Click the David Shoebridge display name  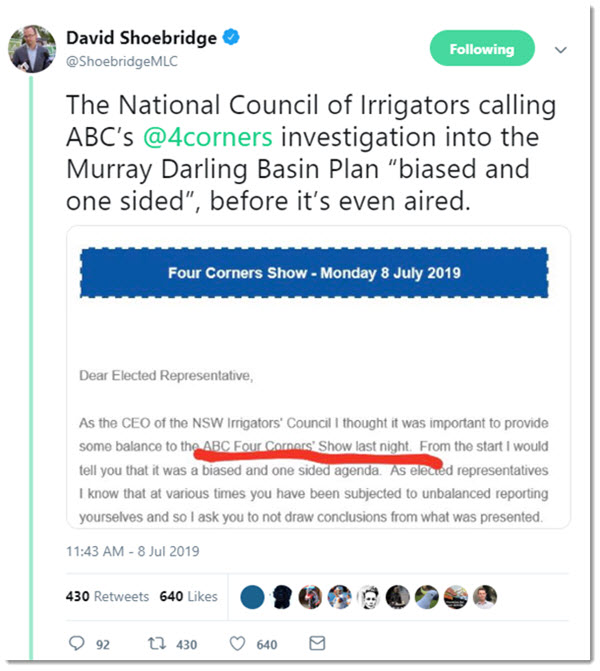[x=142, y=38]
